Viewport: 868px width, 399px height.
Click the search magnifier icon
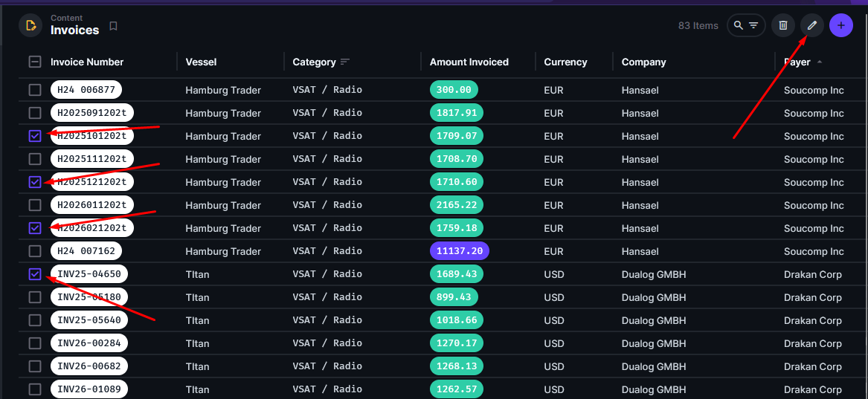(738, 25)
